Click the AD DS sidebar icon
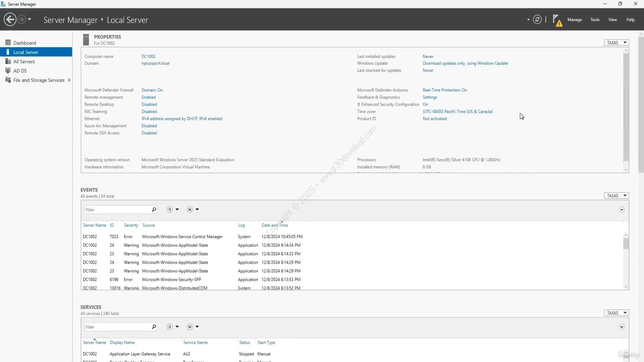The image size is (644, 362). tap(8, 71)
